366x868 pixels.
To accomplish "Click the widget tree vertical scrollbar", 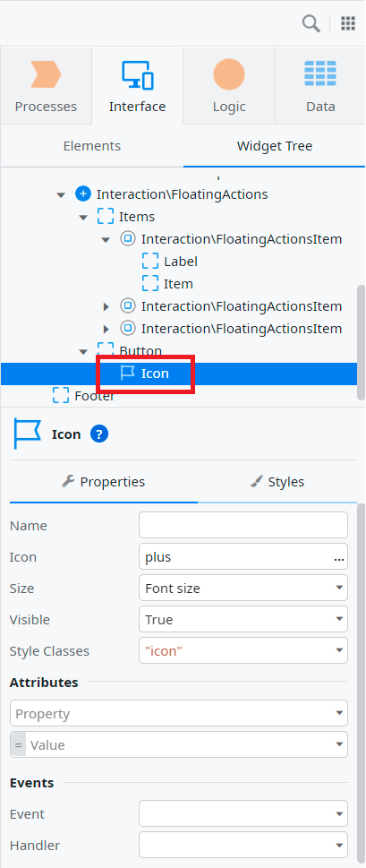I will click(361, 343).
